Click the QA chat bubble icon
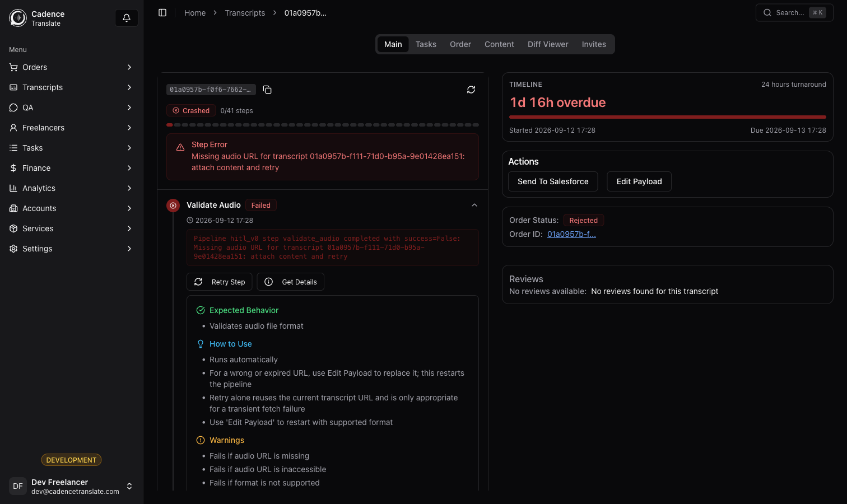This screenshot has width=847, height=504. [x=13, y=108]
